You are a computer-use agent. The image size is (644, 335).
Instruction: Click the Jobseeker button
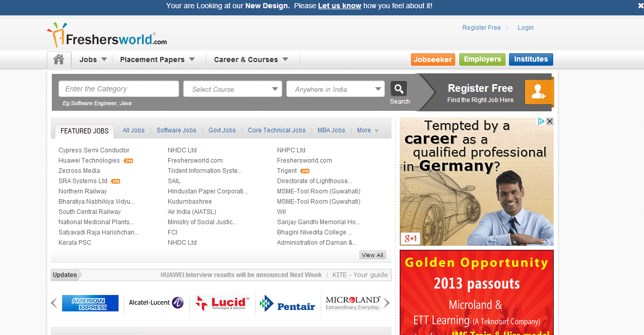(x=433, y=60)
